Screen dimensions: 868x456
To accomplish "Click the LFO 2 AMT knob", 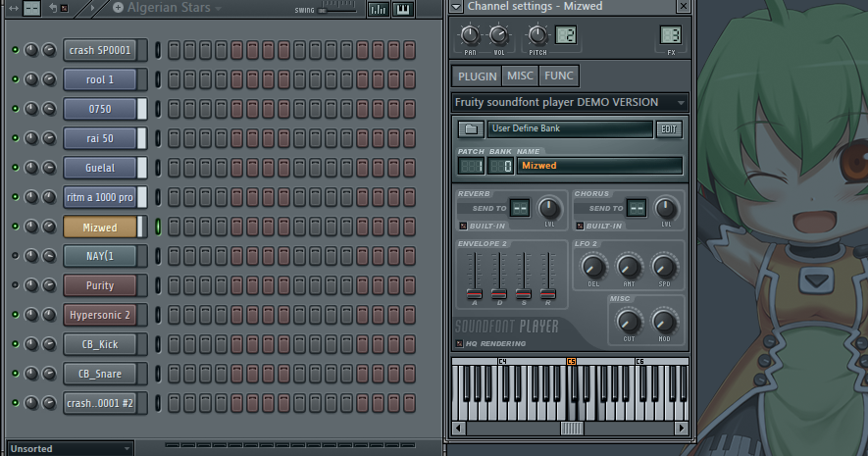I will (x=629, y=267).
